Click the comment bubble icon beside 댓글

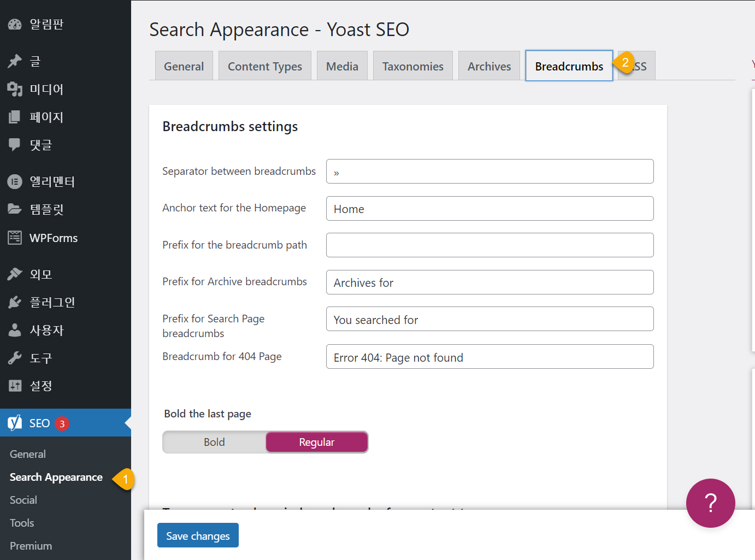[x=15, y=145]
